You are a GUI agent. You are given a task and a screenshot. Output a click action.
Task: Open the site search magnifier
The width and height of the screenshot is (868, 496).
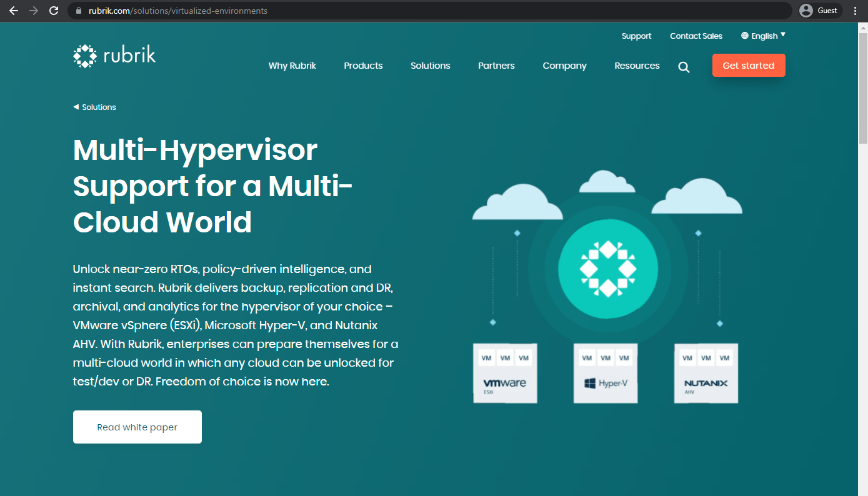point(684,66)
